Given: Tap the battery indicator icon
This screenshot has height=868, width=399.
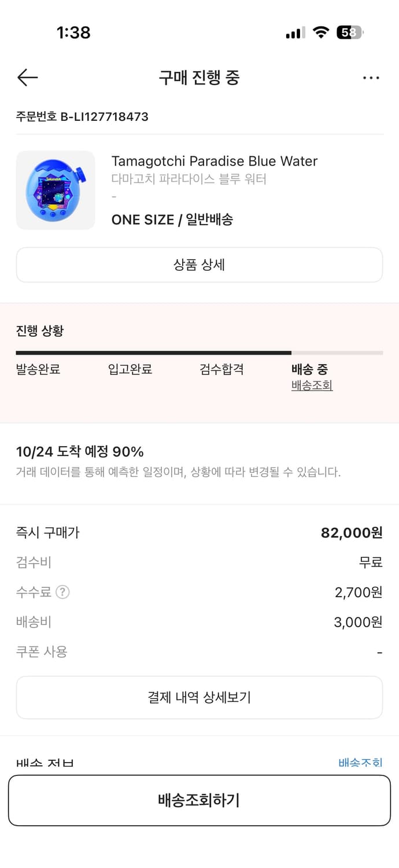Looking at the screenshot, I should click(350, 32).
